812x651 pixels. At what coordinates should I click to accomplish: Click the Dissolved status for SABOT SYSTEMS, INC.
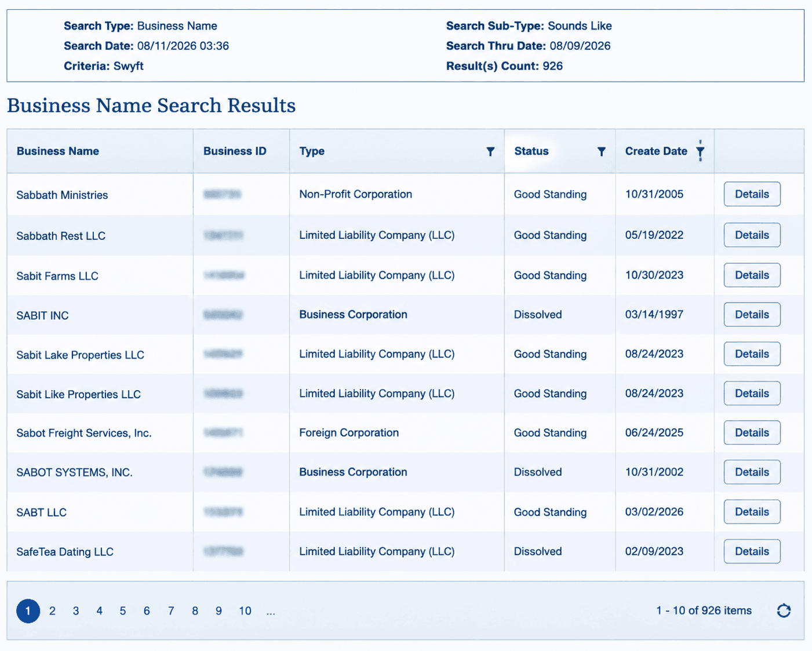[538, 472]
